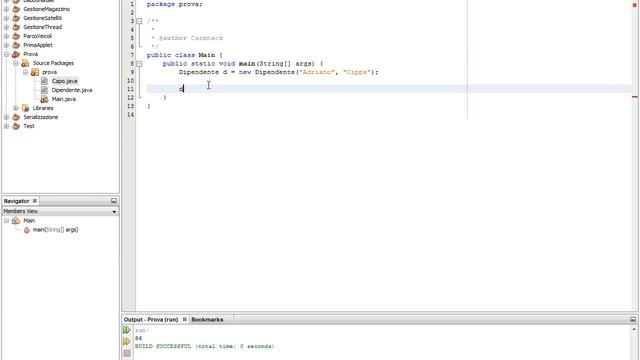
Task: Expand the GestioneThread project node
Action: point(7,27)
